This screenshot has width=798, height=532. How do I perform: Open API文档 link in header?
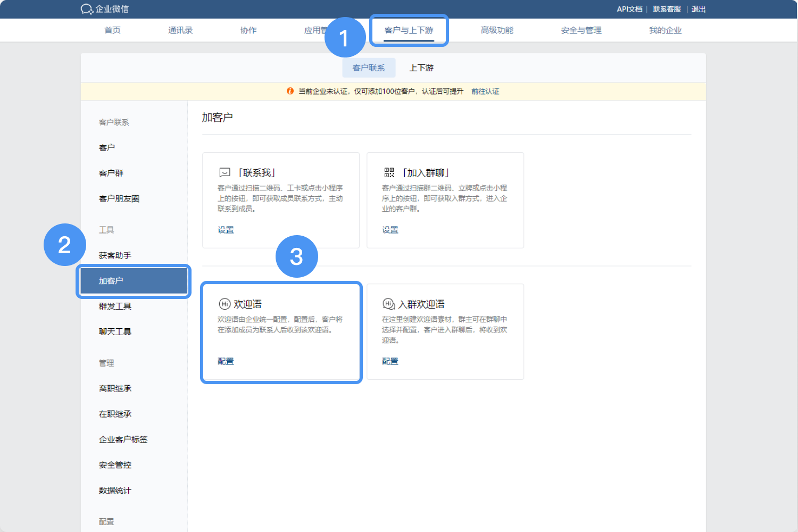coord(629,9)
